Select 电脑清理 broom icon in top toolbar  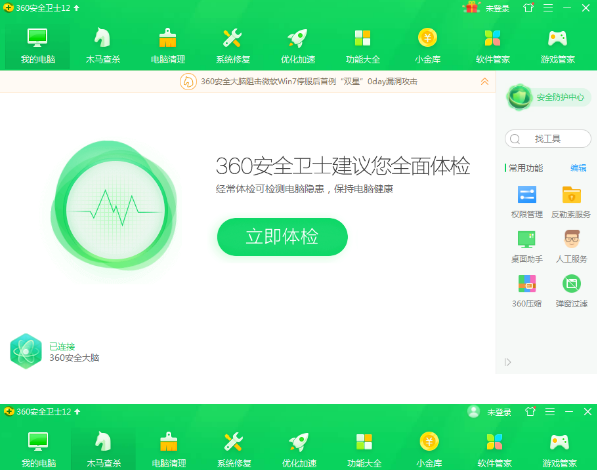(x=168, y=38)
